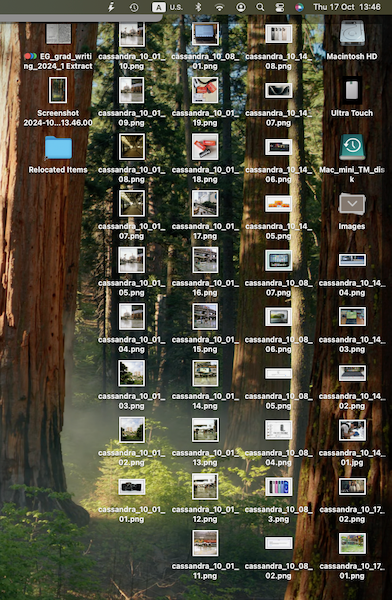Viewport: 392px width, 600px height.
Task: Select cassandra_10_01_03.png file
Action: (x=132, y=373)
